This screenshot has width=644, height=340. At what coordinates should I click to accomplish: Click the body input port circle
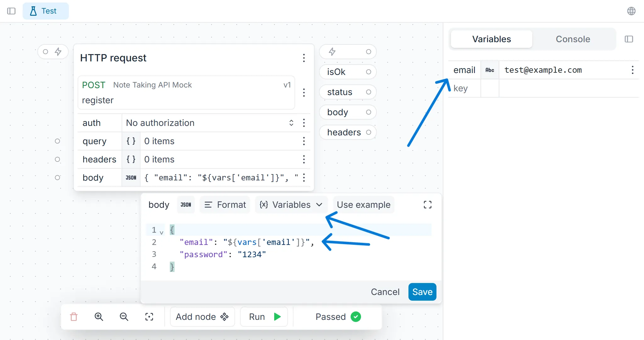pos(57,178)
